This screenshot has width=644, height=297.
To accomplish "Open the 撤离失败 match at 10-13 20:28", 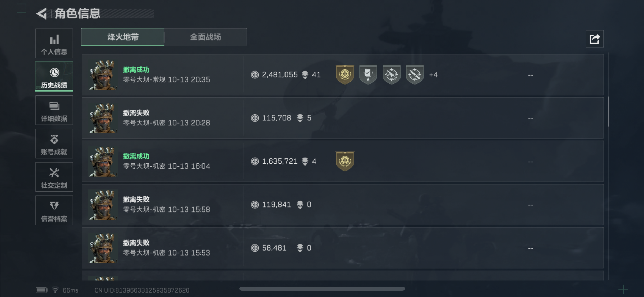I will tap(167, 118).
